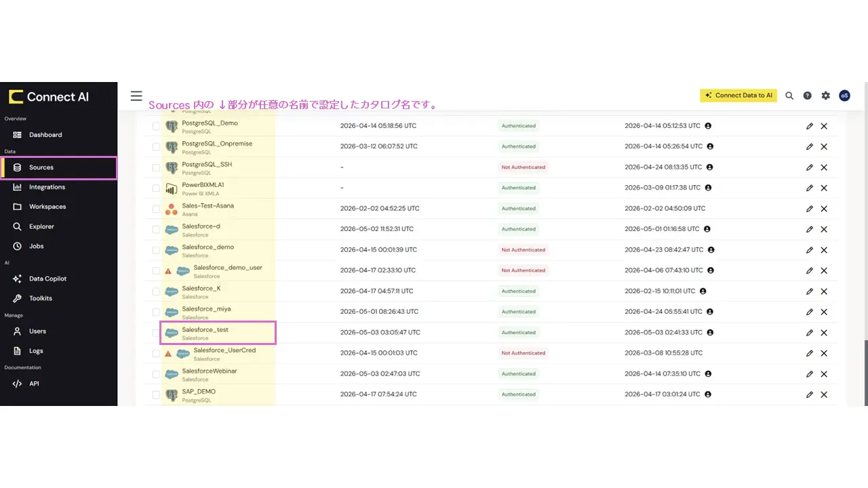Open Sources in the sidebar

(x=58, y=167)
